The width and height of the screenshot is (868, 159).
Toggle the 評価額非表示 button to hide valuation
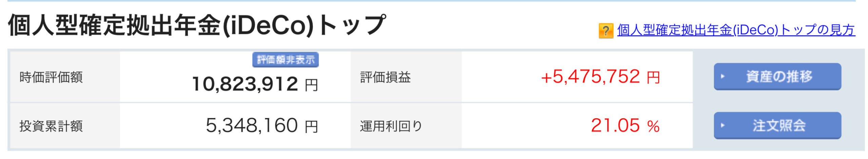point(285,60)
